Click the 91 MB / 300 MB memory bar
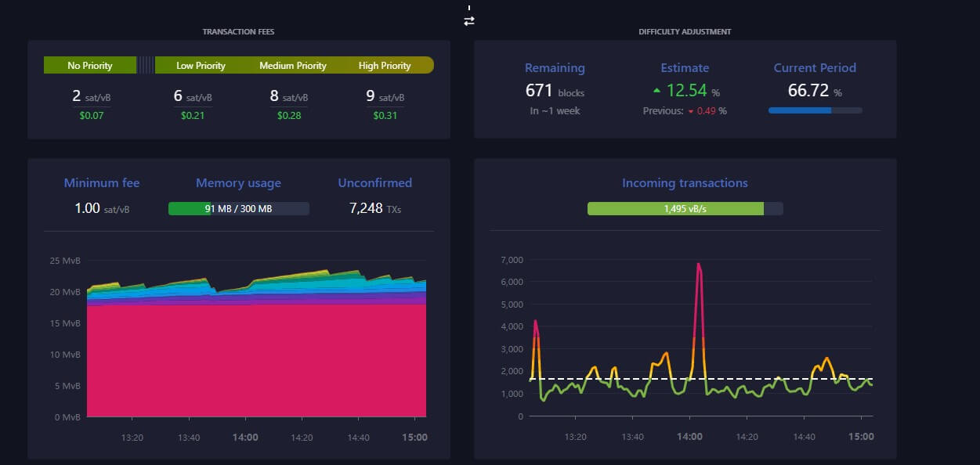Screen dimensions: 980x465 click(x=238, y=209)
